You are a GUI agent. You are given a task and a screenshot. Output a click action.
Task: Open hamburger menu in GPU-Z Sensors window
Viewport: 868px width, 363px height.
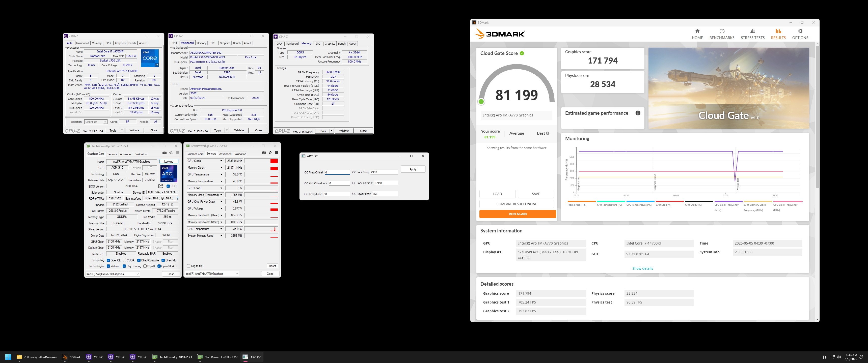coord(277,153)
